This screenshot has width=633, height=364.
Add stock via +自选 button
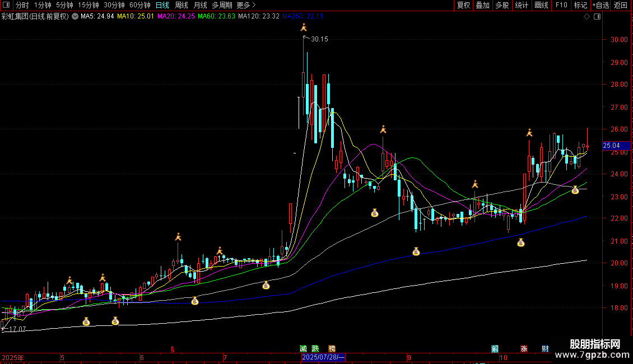coord(600,5)
